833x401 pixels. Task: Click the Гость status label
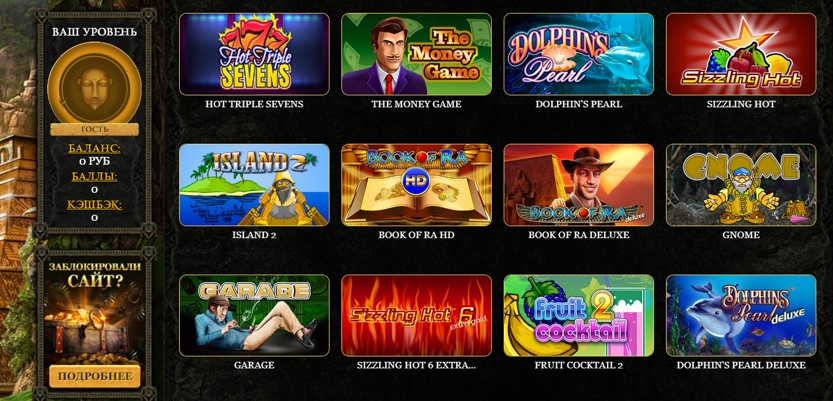tap(95, 129)
